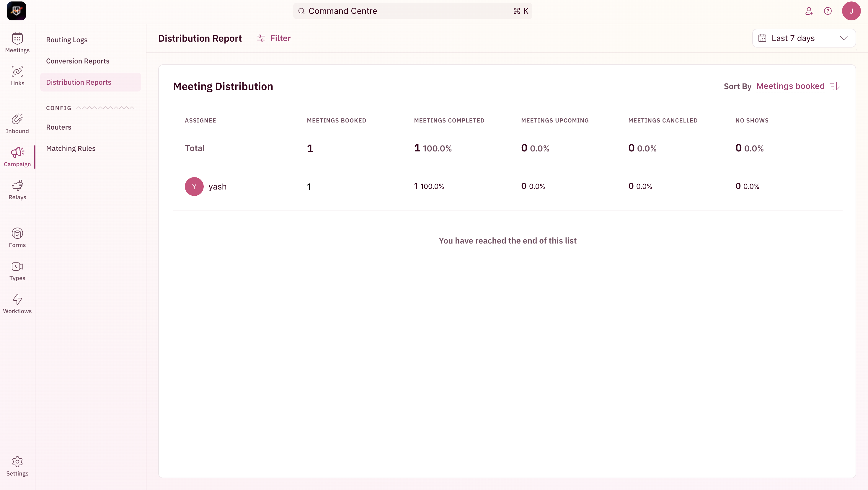Click the Meetings Upcoming column header
The height and width of the screenshot is (490, 868).
coord(555,121)
